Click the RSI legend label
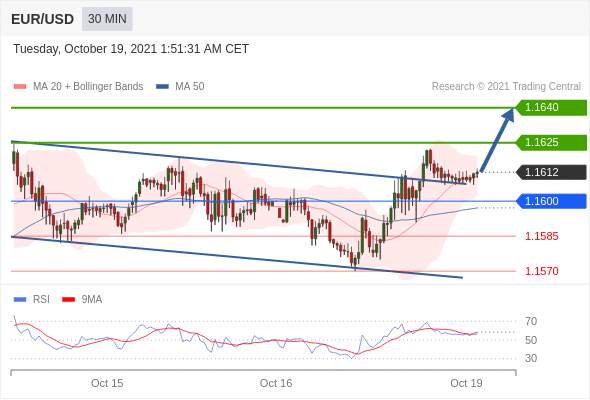The width and height of the screenshot is (590, 400). (41, 300)
